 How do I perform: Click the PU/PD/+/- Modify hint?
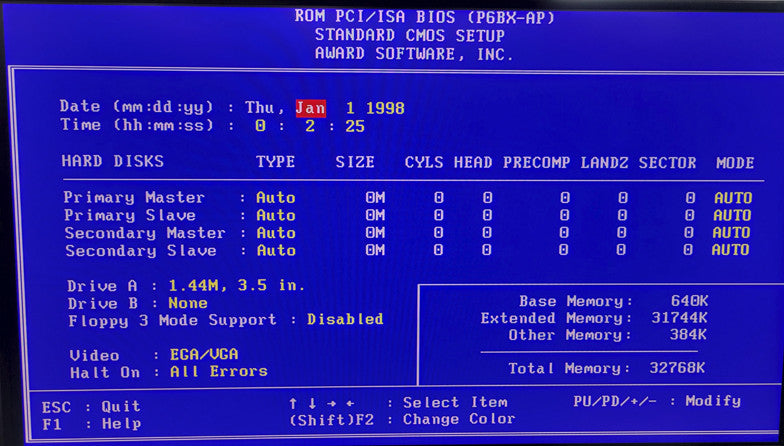pos(657,401)
